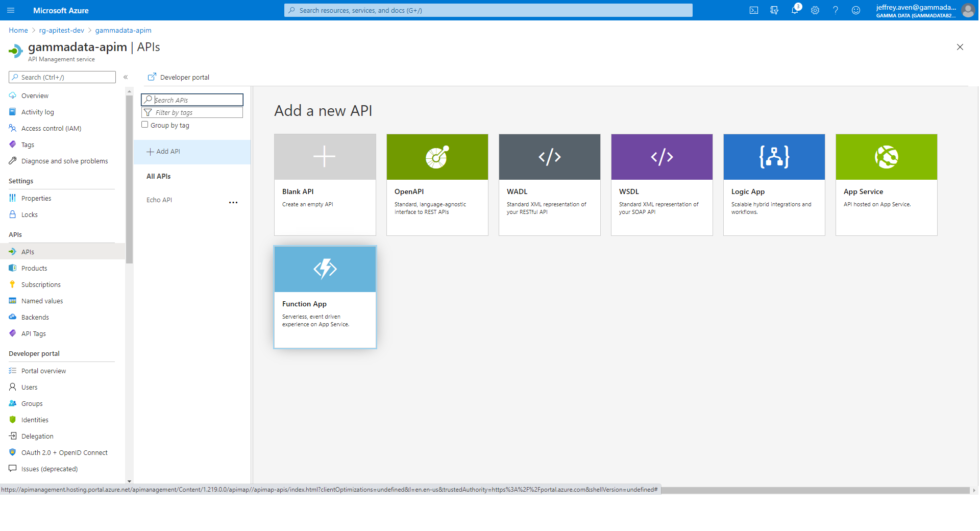Choose the Logic App tile icon
This screenshot has height=531, width=980.
point(774,157)
